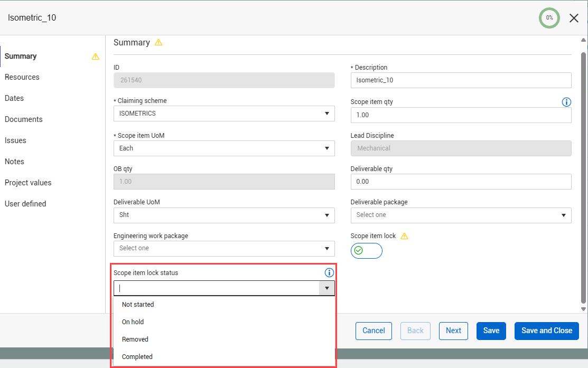The width and height of the screenshot is (588, 368).
Task: Open the Documents section tab
Action: coord(52,119)
